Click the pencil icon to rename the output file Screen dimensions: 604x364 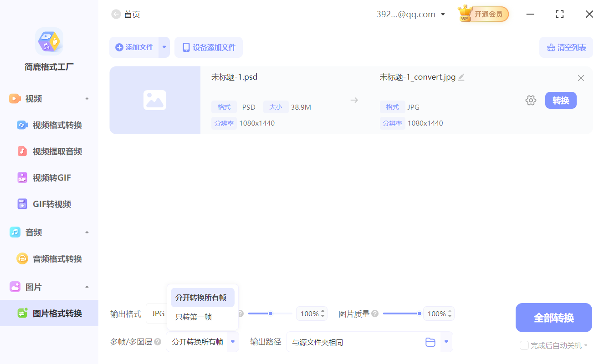tap(461, 77)
